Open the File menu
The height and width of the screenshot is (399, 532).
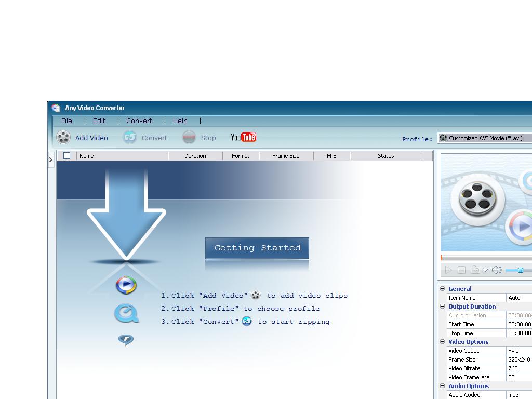[66, 121]
